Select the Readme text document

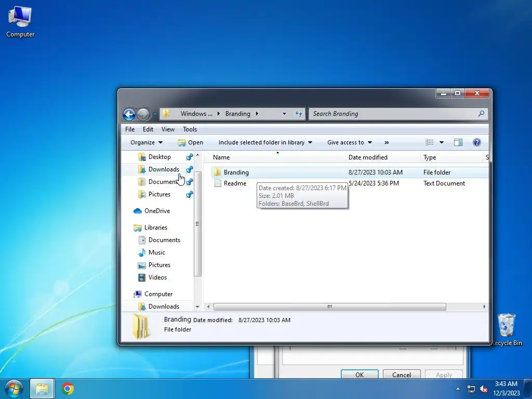click(235, 183)
